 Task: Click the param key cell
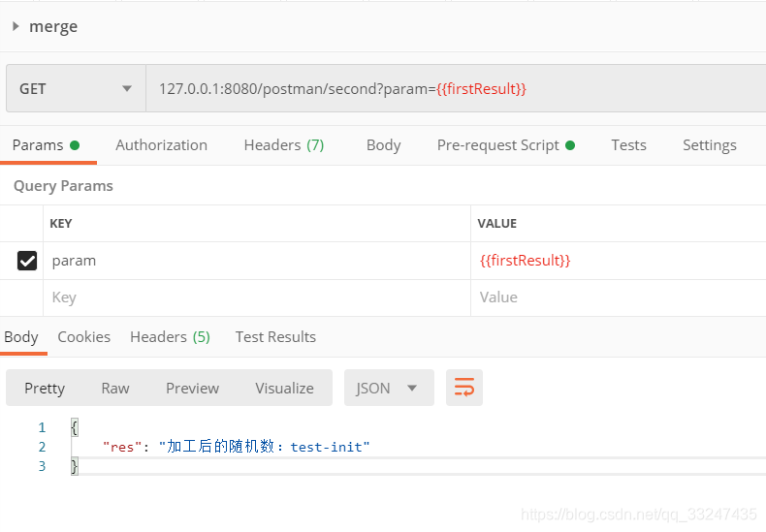click(x=257, y=261)
